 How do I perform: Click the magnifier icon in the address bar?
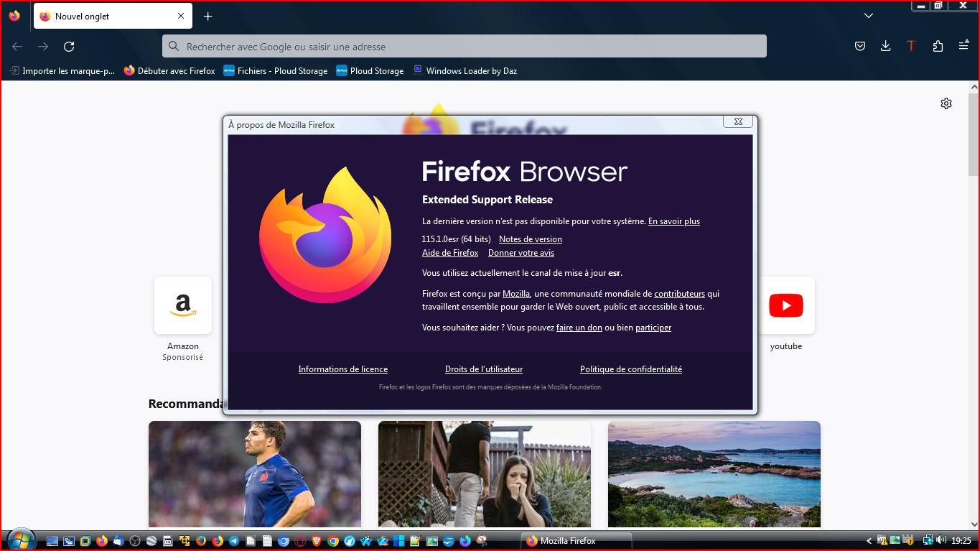tap(173, 46)
